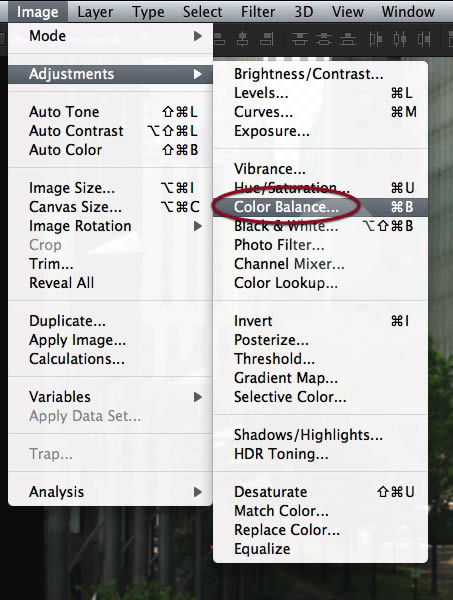453x600 pixels.
Task: Open the highlighted Adjustments submenu item
Action: point(110,74)
